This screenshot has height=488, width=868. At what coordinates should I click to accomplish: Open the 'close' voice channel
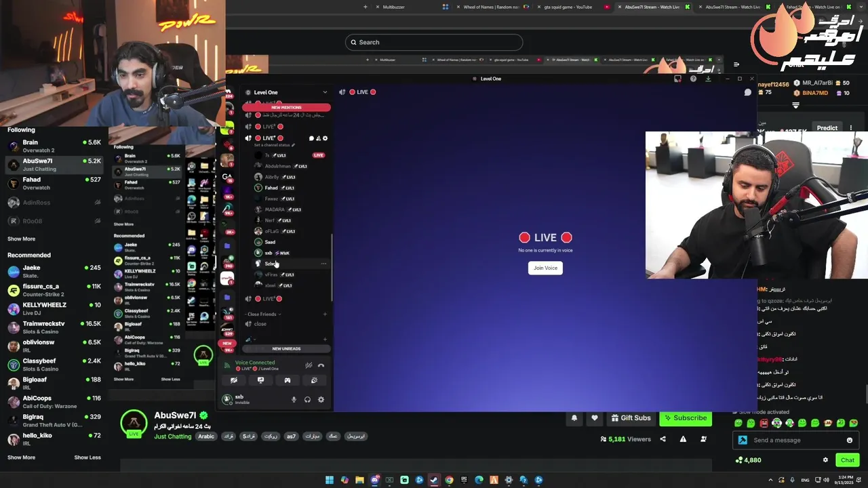click(285, 324)
